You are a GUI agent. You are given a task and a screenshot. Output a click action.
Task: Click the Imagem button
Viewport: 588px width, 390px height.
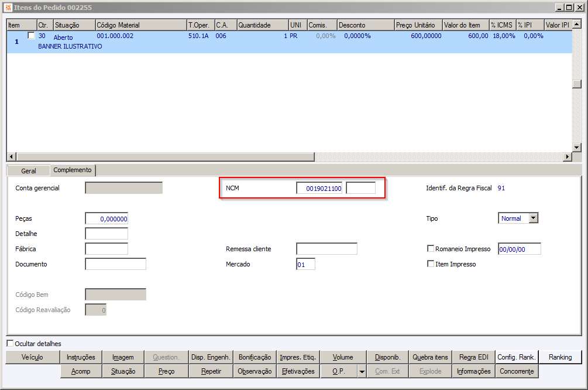pos(123,357)
